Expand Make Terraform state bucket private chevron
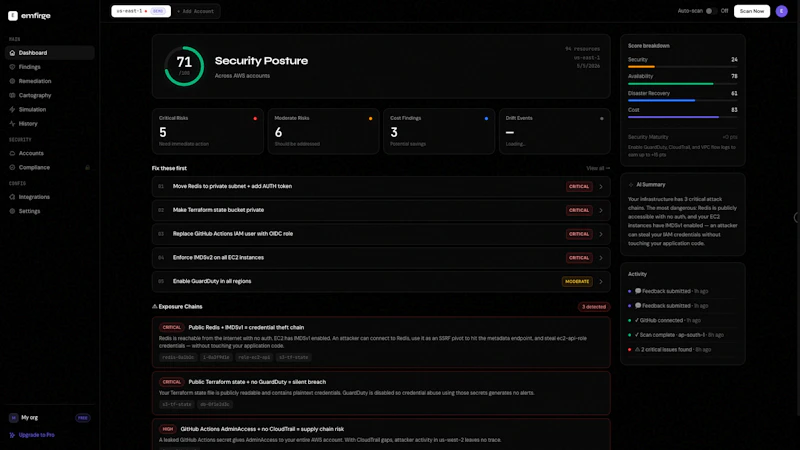Screen dimensions: 800x450 [x=601, y=210]
